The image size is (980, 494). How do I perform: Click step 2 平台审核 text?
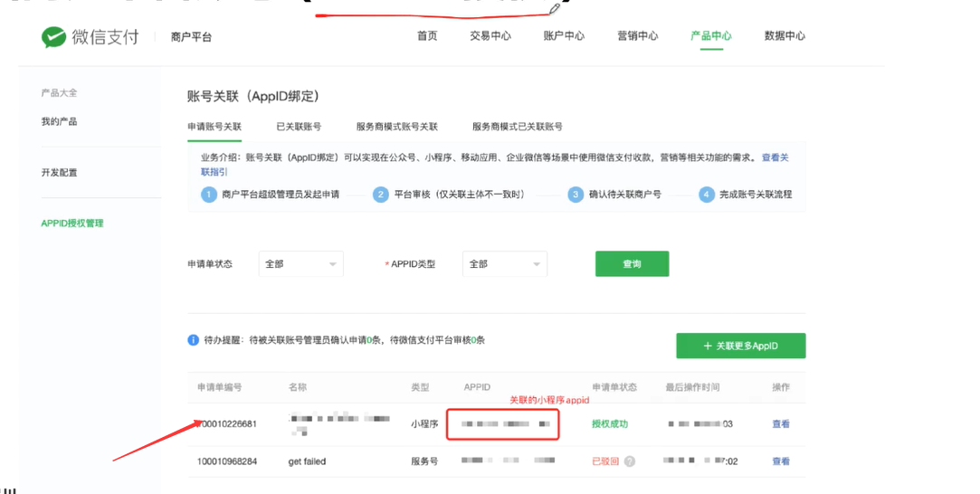[x=460, y=195]
